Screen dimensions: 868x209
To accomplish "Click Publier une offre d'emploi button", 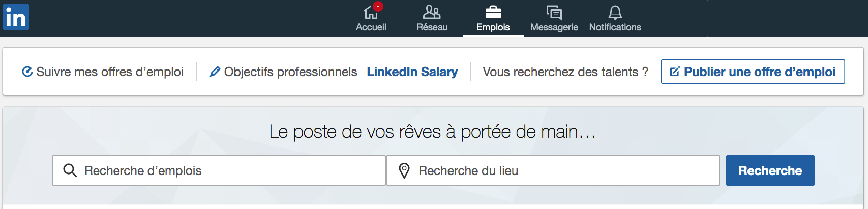I will [x=753, y=72].
